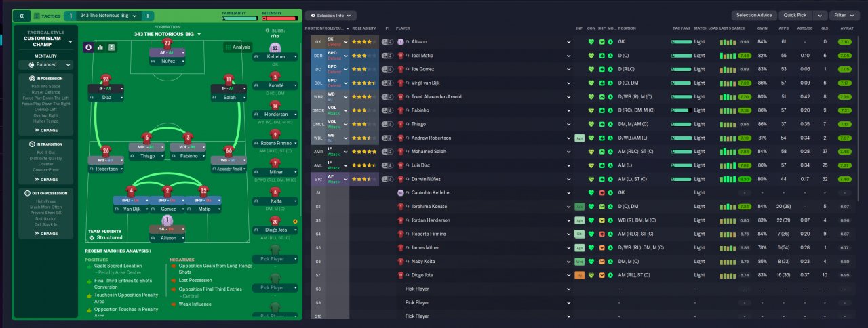
Task: Collapse the tactics panel with double-arrow icon
Action: [x=21, y=15]
